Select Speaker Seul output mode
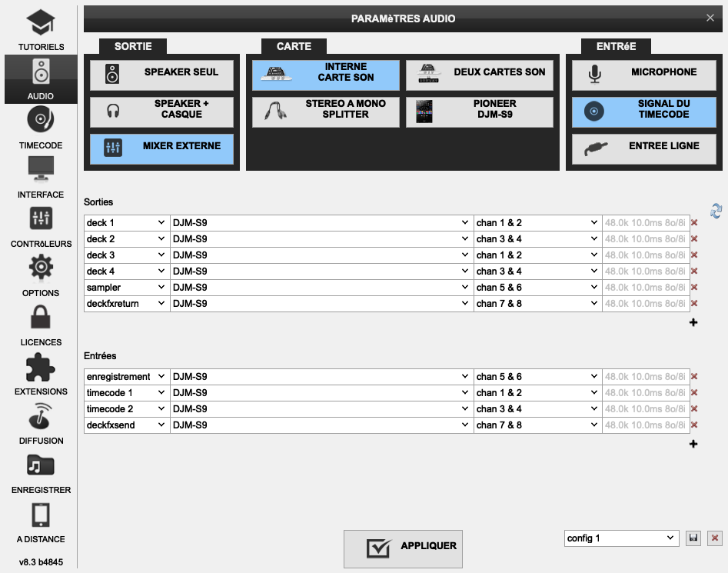The height and width of the screenshot is (573, 728). pos(161,75)
